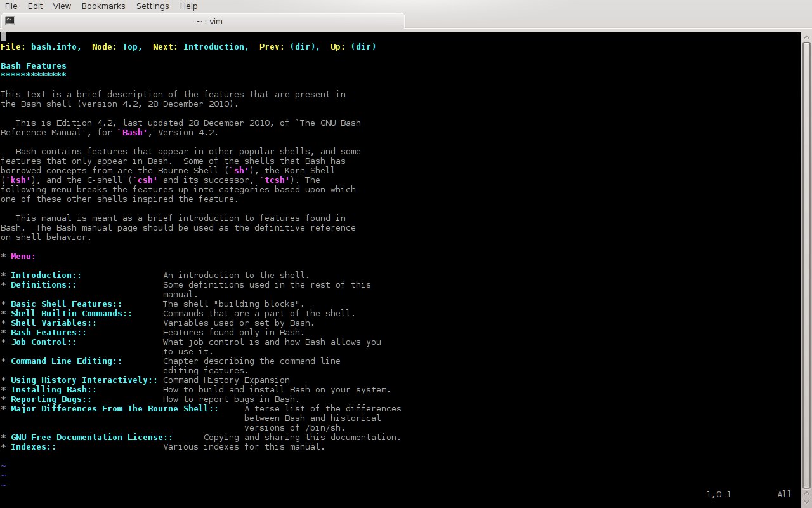Open the 'Bash Features::' menu entry
Viewport: 812px width, 508px height.
49,332
